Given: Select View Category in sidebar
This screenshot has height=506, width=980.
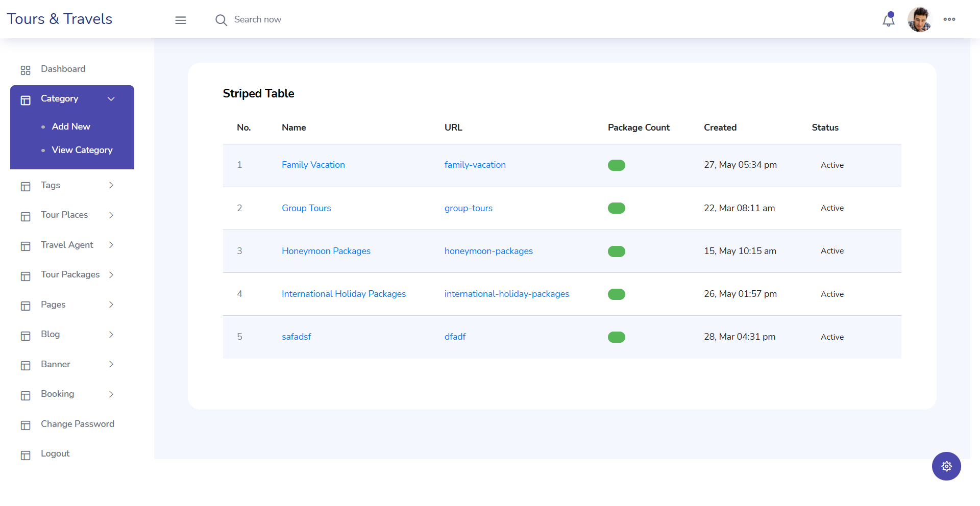Looking at the screenshot, I should 82,150.
